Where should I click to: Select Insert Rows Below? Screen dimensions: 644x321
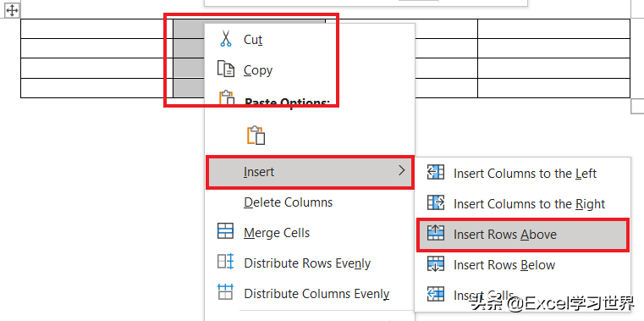[x=522, y=265]
